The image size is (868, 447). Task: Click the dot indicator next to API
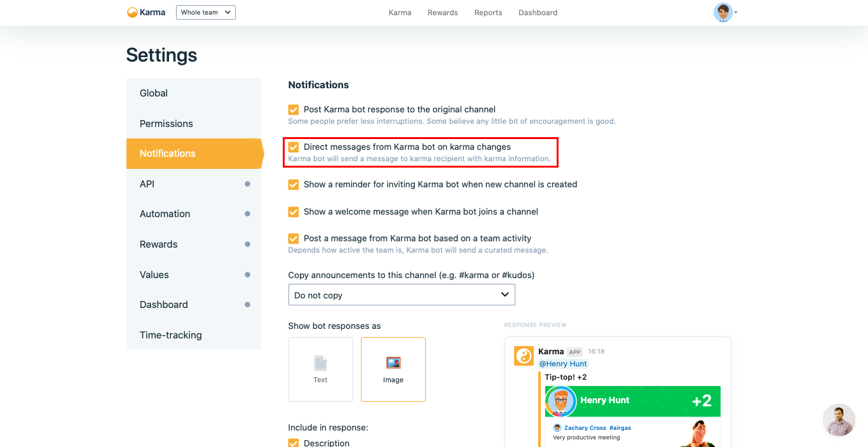pyautogui.click(x=247, y=184)
